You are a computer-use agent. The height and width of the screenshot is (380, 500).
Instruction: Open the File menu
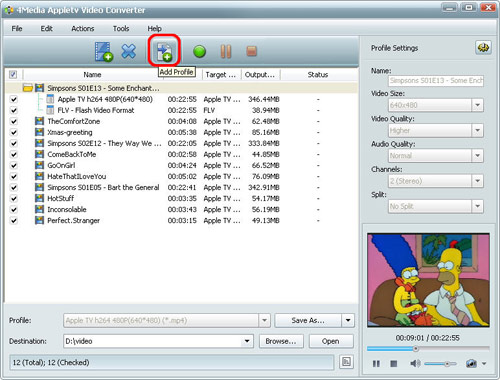17,28
